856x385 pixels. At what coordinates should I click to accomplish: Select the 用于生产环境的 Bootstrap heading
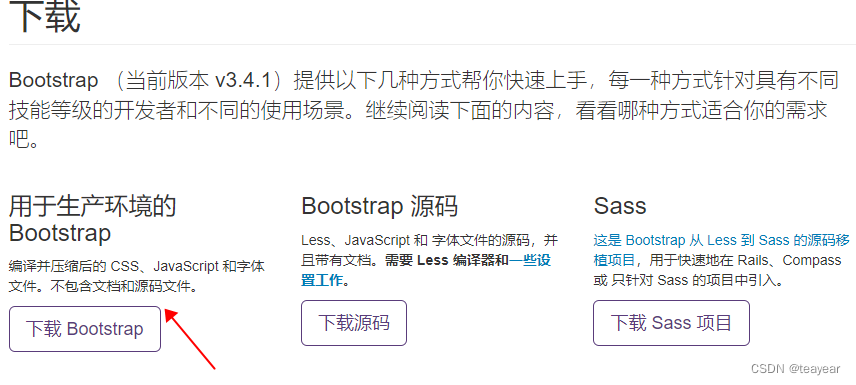tap(93, 220)
